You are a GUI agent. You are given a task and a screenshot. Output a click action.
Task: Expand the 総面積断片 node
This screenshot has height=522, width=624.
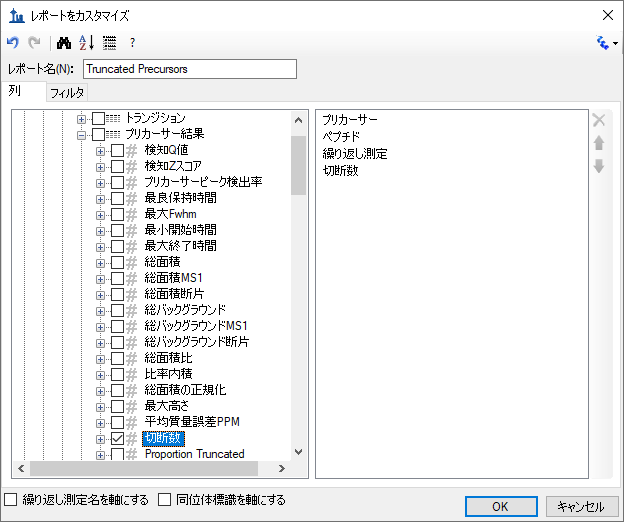(100, 295)
